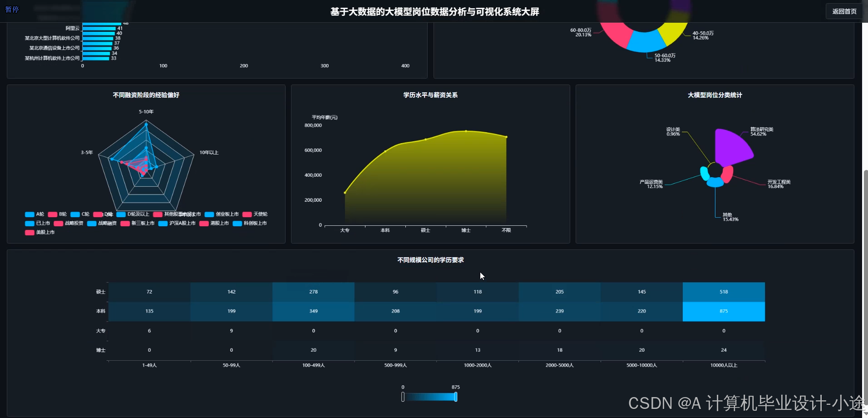Click the 50-60.0万 blue donut slice
The height and width of the screenshot is (418, 868).
646,42
